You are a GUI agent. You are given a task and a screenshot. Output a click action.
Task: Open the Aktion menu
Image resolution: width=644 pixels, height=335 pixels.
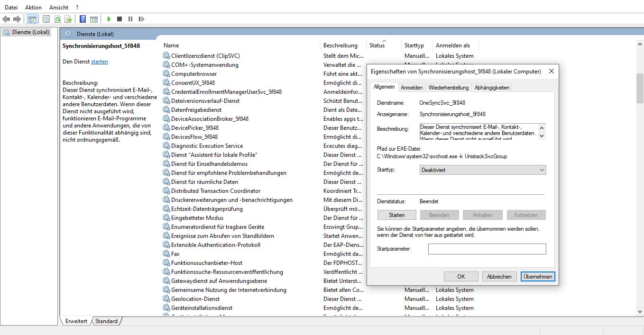33,8
